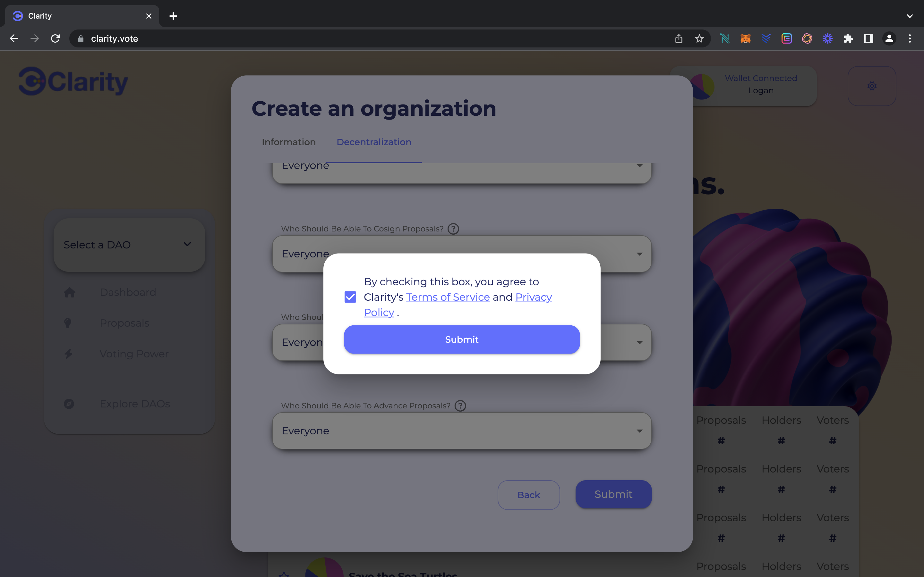This screenshot has height=577, width=924.
Task: Click the Explore DAOs compass icon
Action: (69, 404)
